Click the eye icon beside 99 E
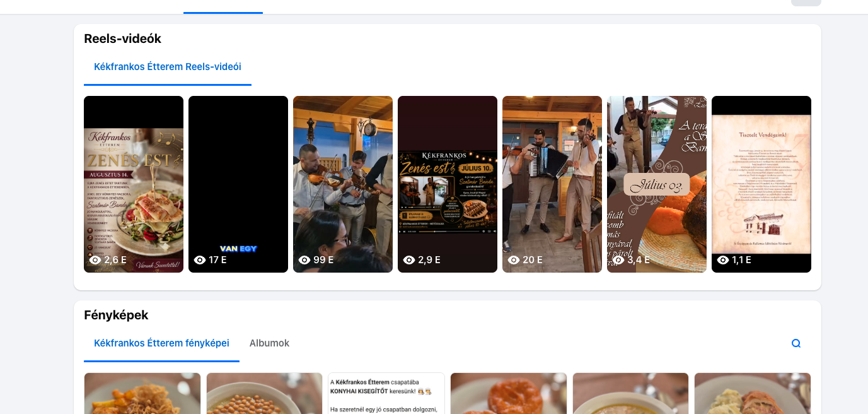 tap(304, 260)
